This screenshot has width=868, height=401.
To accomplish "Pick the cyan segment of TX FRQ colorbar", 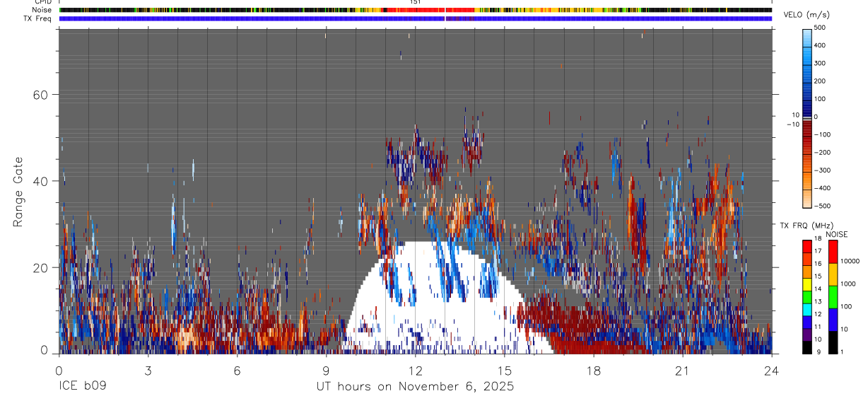I will pos(807,310).
